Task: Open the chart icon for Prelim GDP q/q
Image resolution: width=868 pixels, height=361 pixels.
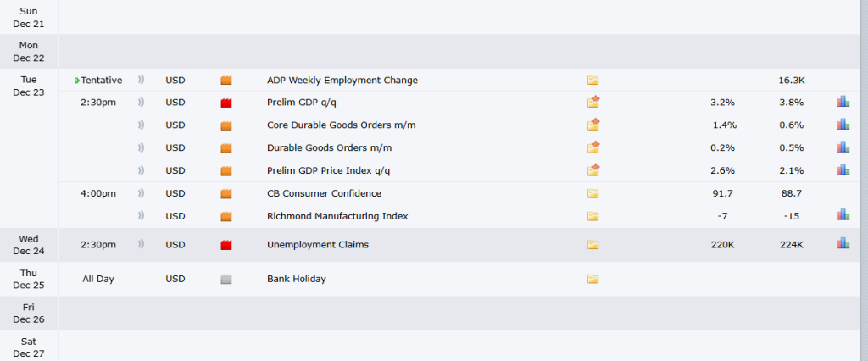Action: [x=843, y=103]
